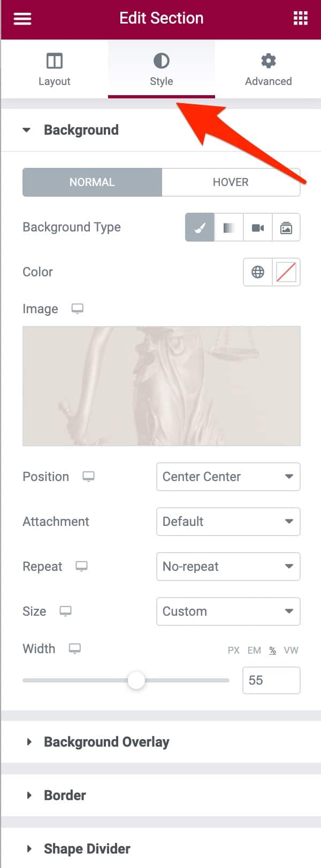The height and width of the screenshot is (868, 321).
Task: Pick the Slideshow background type
Action: coord(286,227)
